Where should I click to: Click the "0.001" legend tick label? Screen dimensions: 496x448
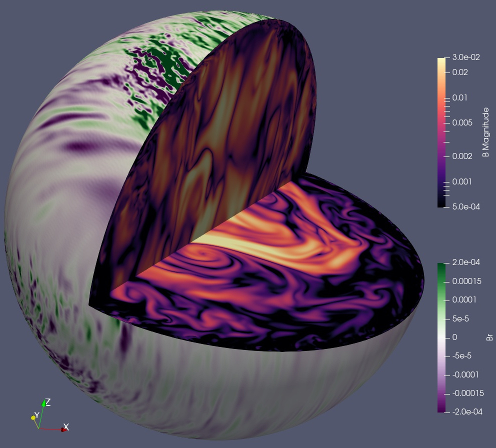pyautogui.click(x=462, y=181)
